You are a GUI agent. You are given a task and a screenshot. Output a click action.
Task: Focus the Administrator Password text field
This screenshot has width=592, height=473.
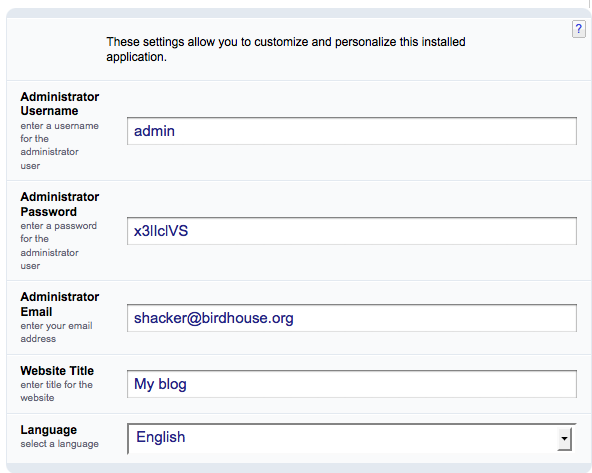tap(352, 231)
